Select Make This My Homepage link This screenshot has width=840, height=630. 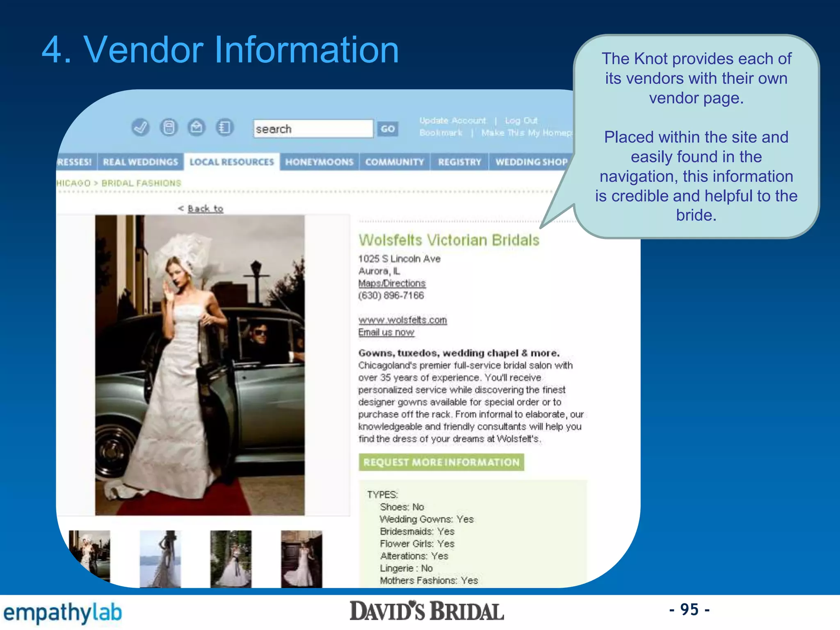click(x=527, y=133)
